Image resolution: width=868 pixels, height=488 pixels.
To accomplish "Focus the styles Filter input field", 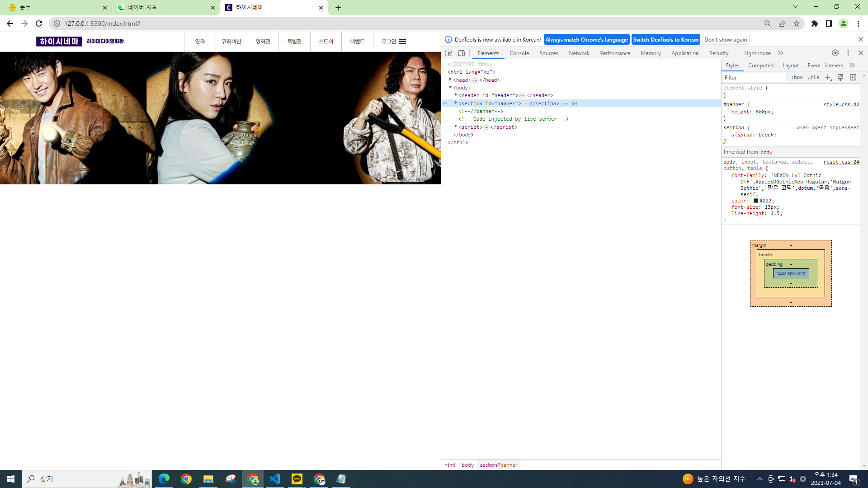I will [754, 78].
